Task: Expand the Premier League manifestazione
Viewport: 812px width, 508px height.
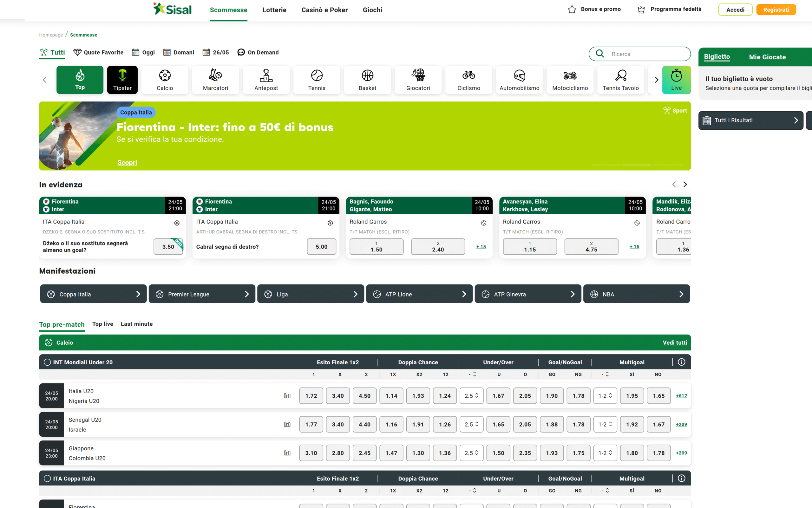Action: coord(202,294)
